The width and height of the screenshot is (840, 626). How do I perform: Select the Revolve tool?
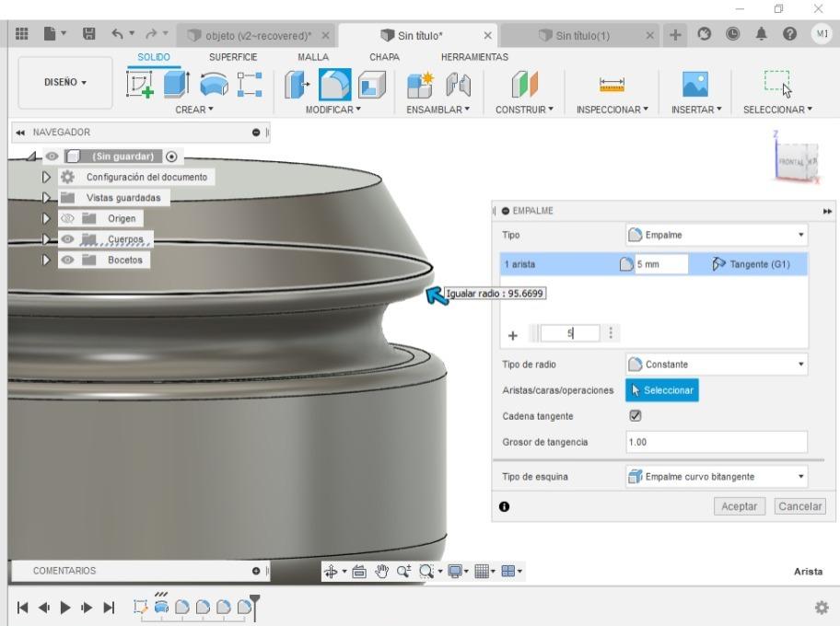pyautogui.click(x=214, y=85)
